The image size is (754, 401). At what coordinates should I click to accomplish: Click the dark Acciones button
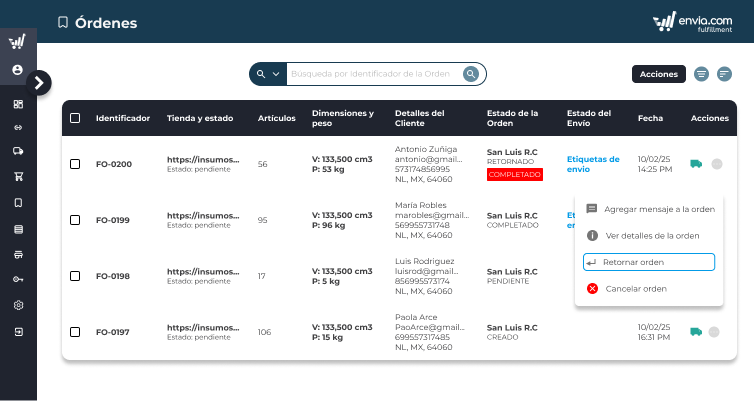[659, 74]
